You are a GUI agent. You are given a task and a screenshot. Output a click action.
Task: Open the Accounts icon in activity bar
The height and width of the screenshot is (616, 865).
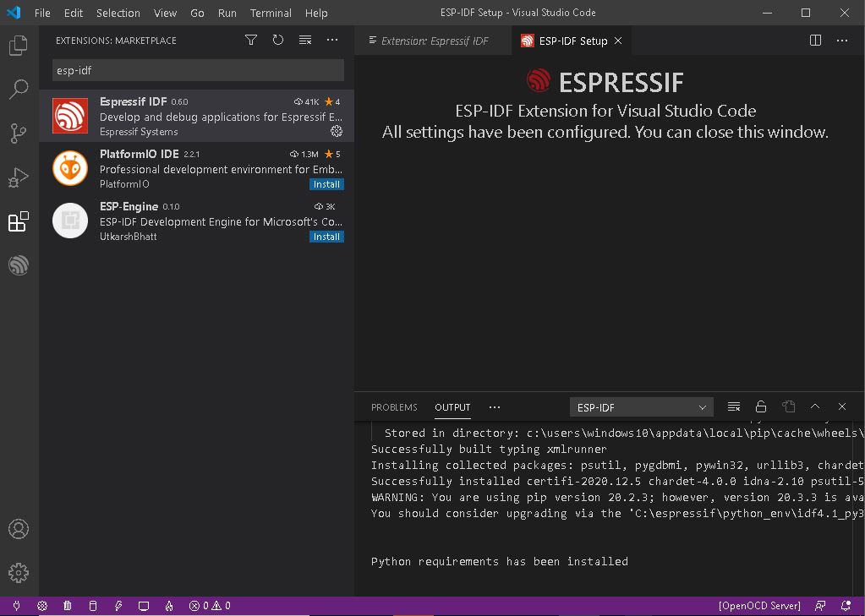pos(19,528)
